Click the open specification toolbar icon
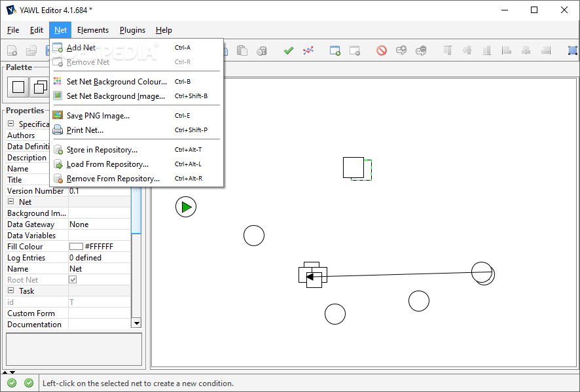The width and height of the screenshot is (580, 392). (x=31, y=50)
